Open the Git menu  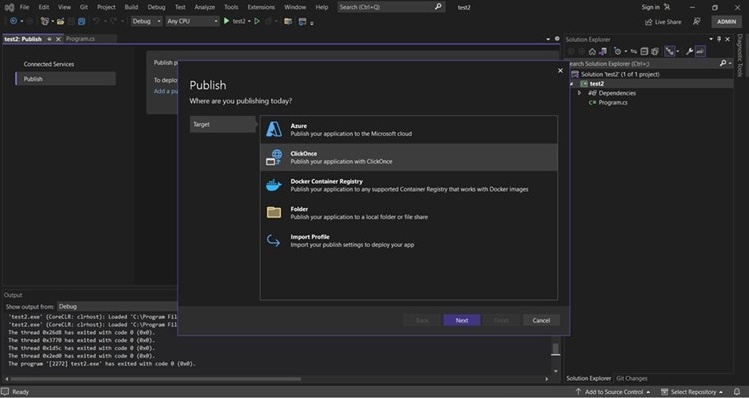tap(84, 7)
